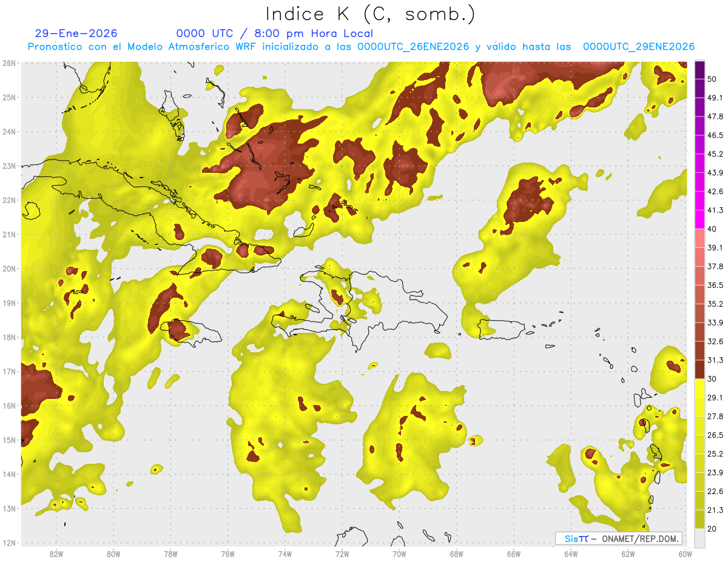Click the color bar value "37.8"

coord(716,266)
